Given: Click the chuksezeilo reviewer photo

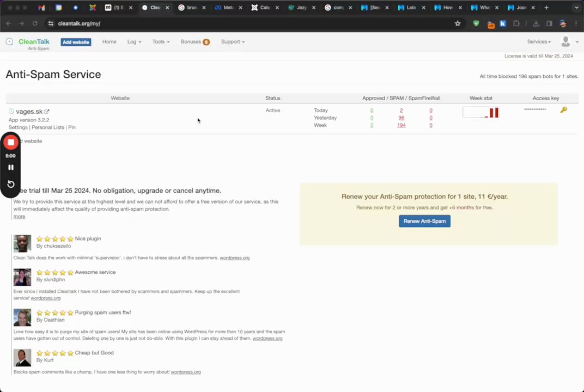Looking at the screenshot, I should [x=22, y=243].
